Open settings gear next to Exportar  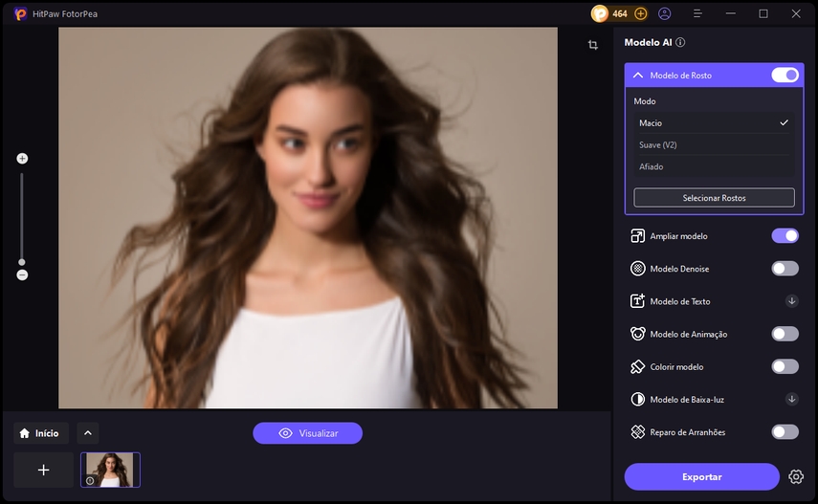(x=796, y=476)
